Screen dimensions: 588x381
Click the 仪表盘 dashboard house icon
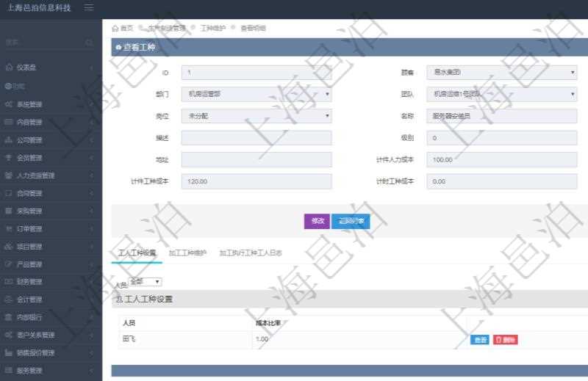coord(9,67)
